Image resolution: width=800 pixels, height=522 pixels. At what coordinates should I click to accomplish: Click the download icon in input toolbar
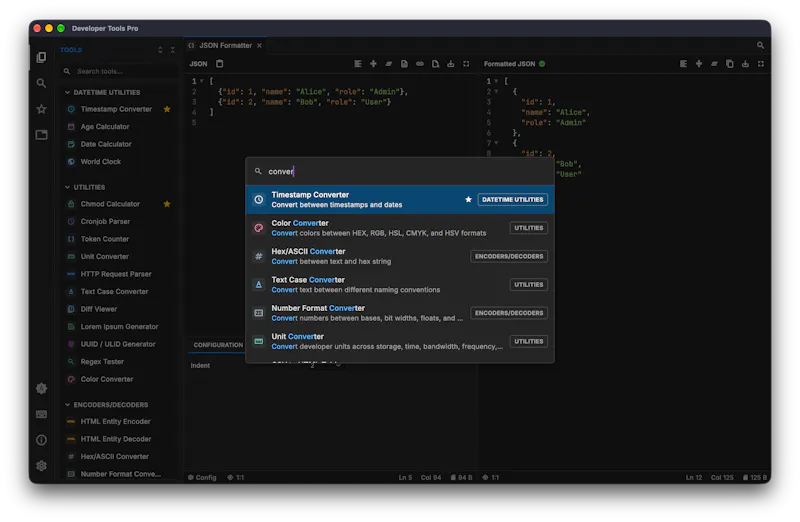pyautogui.click(x=451, y=64)
